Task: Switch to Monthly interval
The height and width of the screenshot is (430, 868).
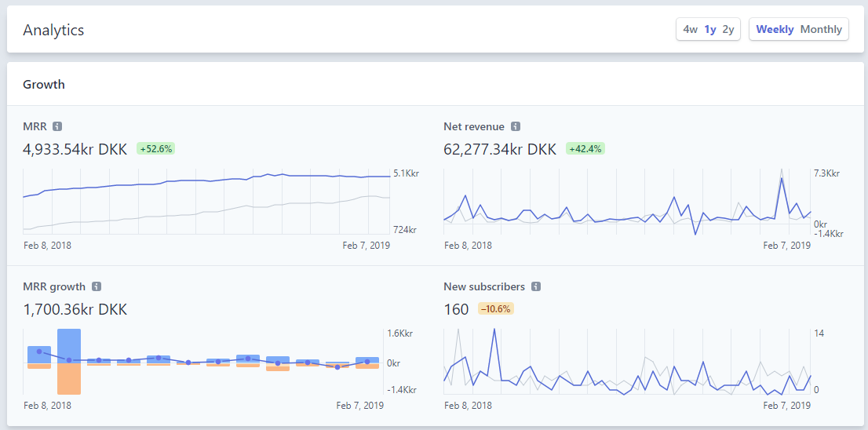Action: tap(821, 30)
